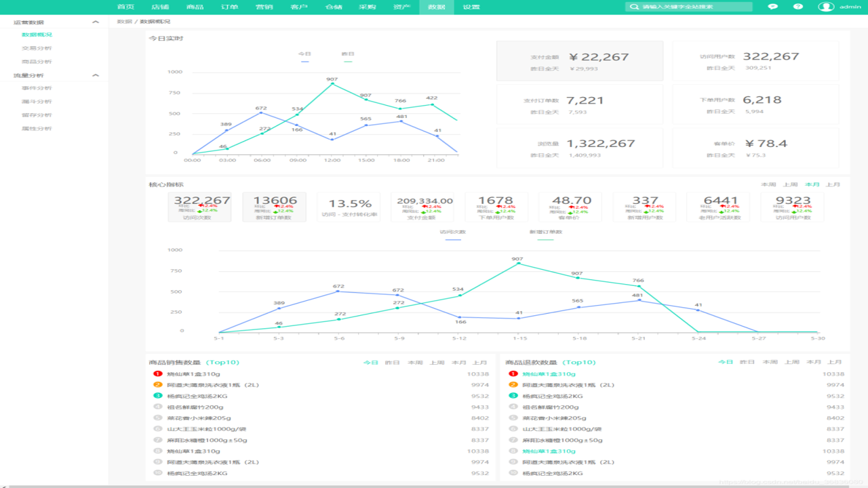This screenshot has width=868, height=488.
Task: Collapse the 运营数据 sidebar group
Action: pyautogui.click(x=96, y=22)
